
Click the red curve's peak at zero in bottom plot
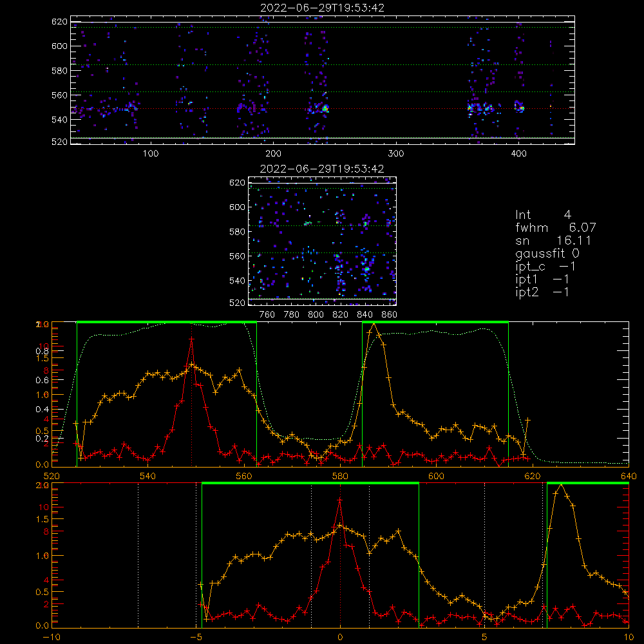tap(339, 500)
